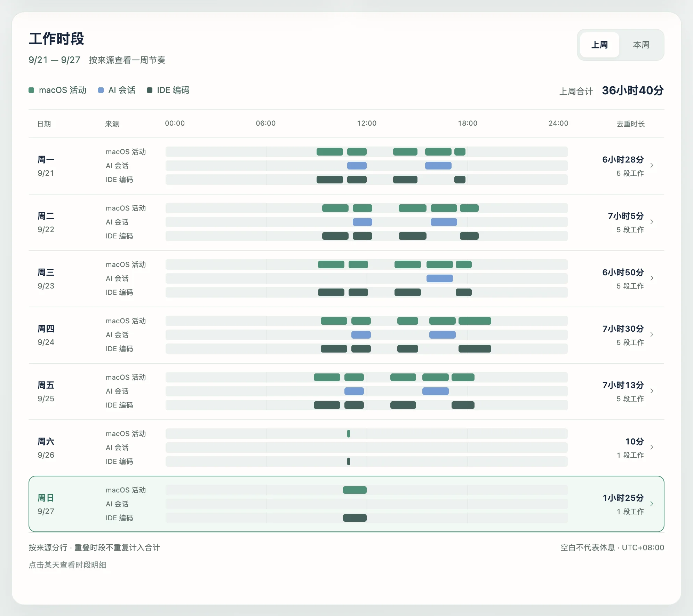
Task: Select the 周六 IDE 编码 tiny dark segment
Action: [349, 461]
